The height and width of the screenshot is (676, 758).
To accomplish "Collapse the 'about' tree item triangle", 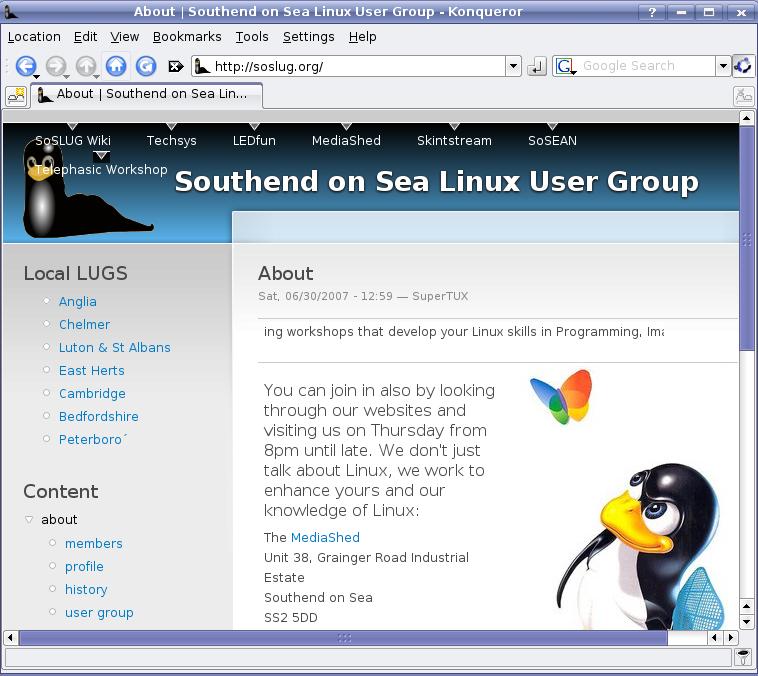I will (x=29, y=519).
